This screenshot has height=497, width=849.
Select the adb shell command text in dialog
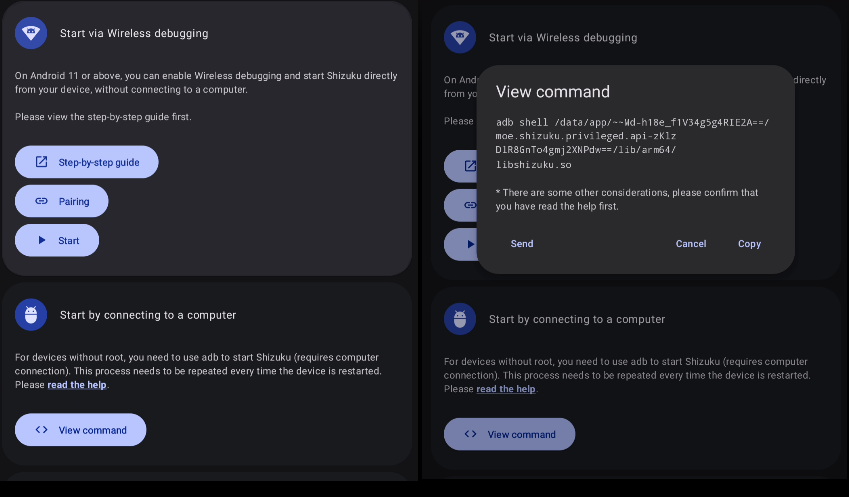pos(632,143)
